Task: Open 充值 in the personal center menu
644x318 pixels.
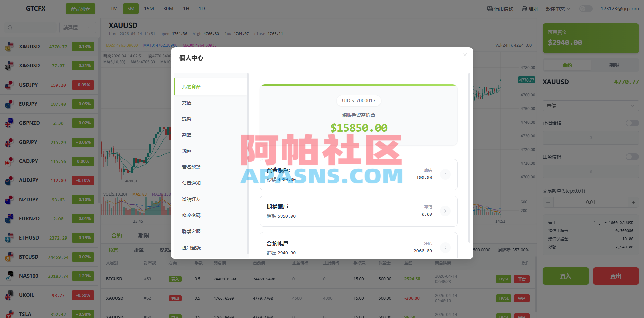Action: tap(210, 103)
